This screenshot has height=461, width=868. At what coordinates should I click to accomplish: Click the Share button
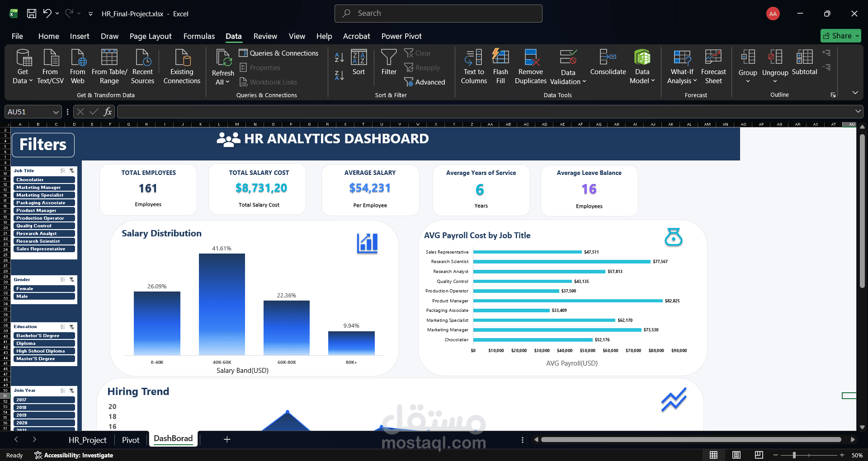click(x=840, y=36)
